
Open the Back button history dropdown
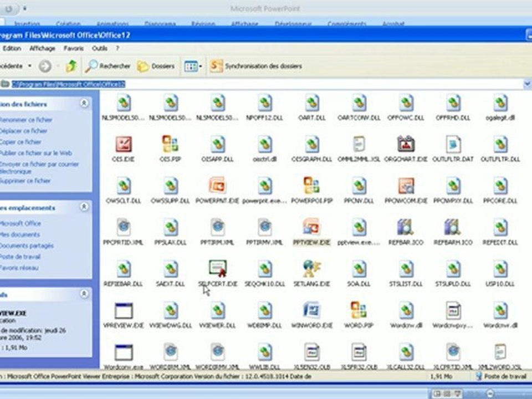point(29,66)
